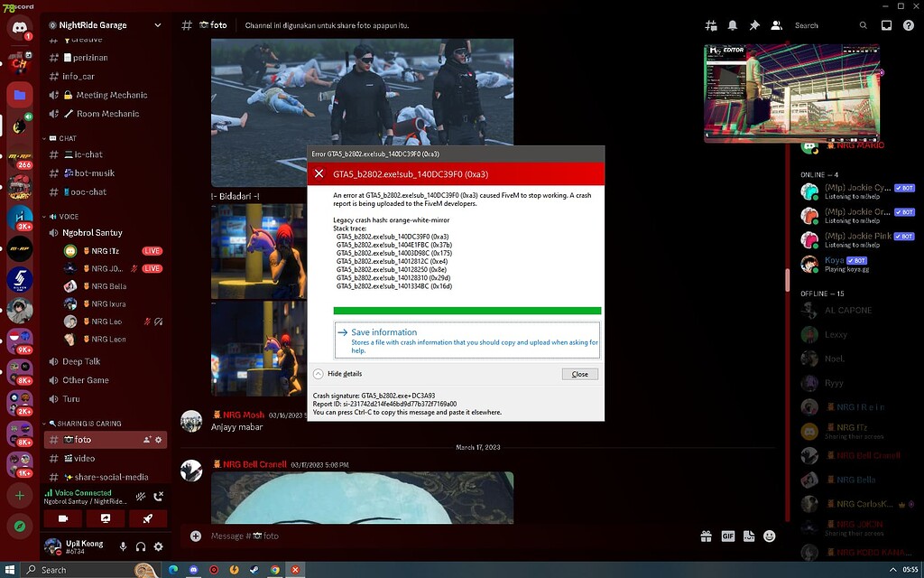Open Google Chrome from the taskbar
The height and width of the screenshot is (578, 924).
(274, 571)
